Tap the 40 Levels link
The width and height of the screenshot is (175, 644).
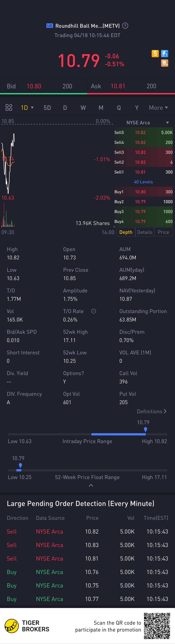[x=143, y=182]
